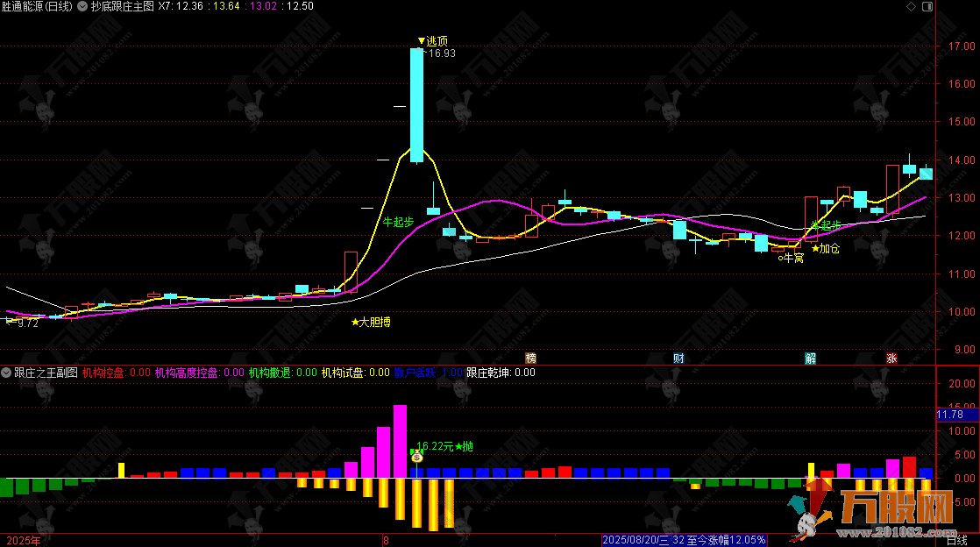Click the 大胆搏 star signal marker
Image resolution: width=980 pixels, height=547 pixels.
[x=371, y=323]
